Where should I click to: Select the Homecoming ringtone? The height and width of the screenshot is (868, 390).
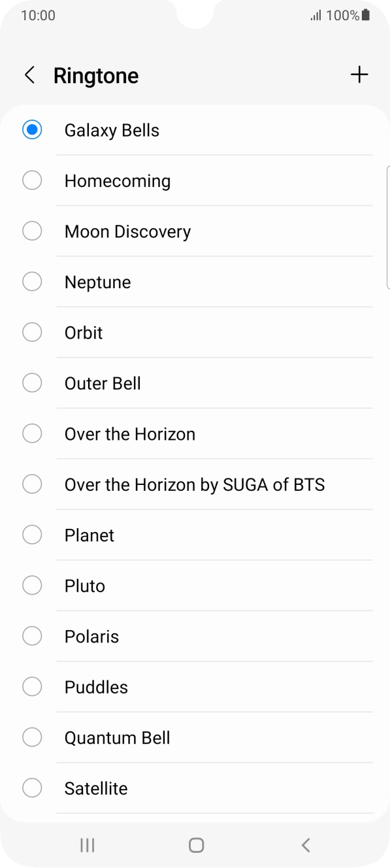click(118, 180)
